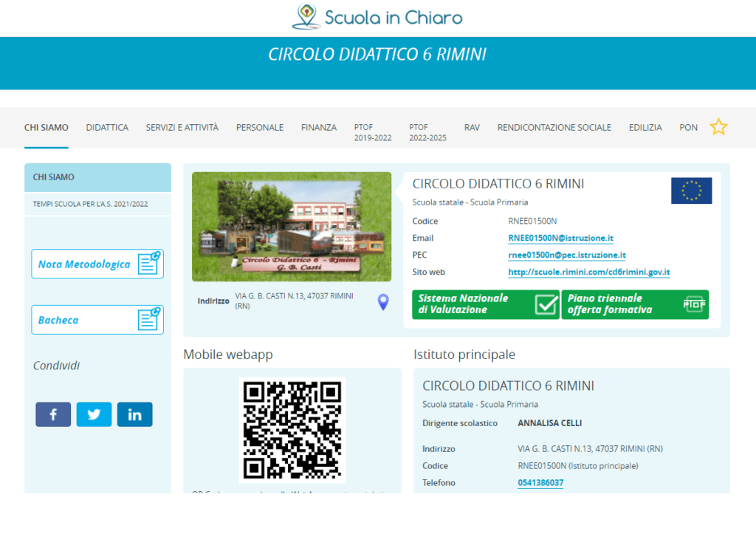The width and height of the screenshot is (756, 534).
Task: Select the Finanza tab
Action: coord(319,127)
